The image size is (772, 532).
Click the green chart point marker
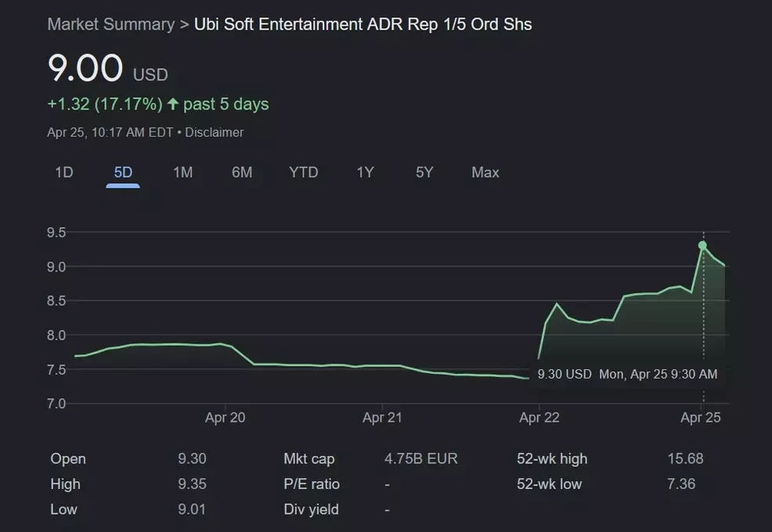coord(702,246)
